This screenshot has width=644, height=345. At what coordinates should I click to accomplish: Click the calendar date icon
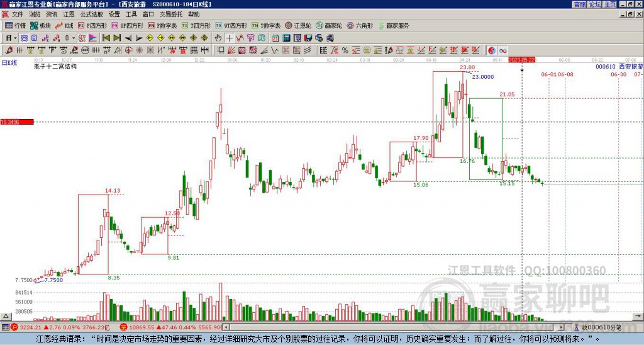click(x=275, y=38)
